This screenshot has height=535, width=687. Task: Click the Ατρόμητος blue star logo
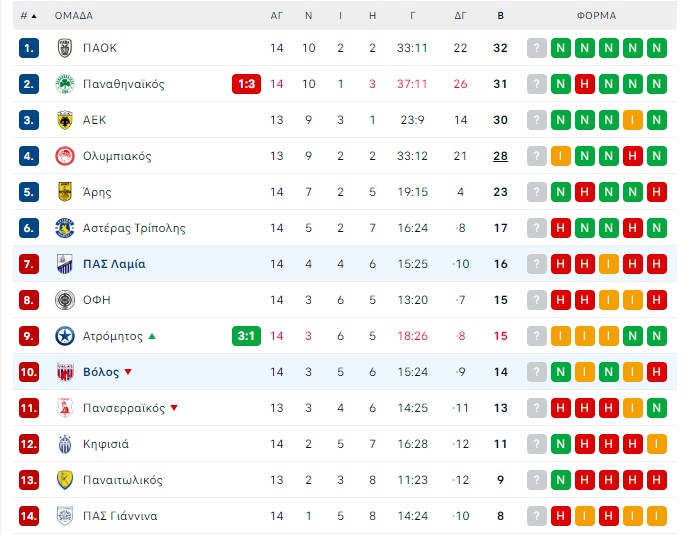click(65, 336)
